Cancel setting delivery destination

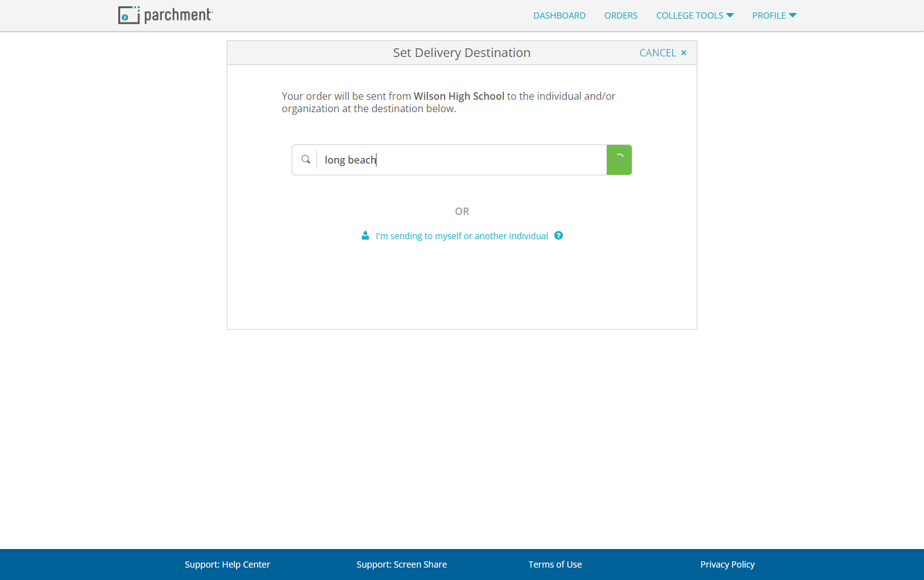[x=663, y=53]
